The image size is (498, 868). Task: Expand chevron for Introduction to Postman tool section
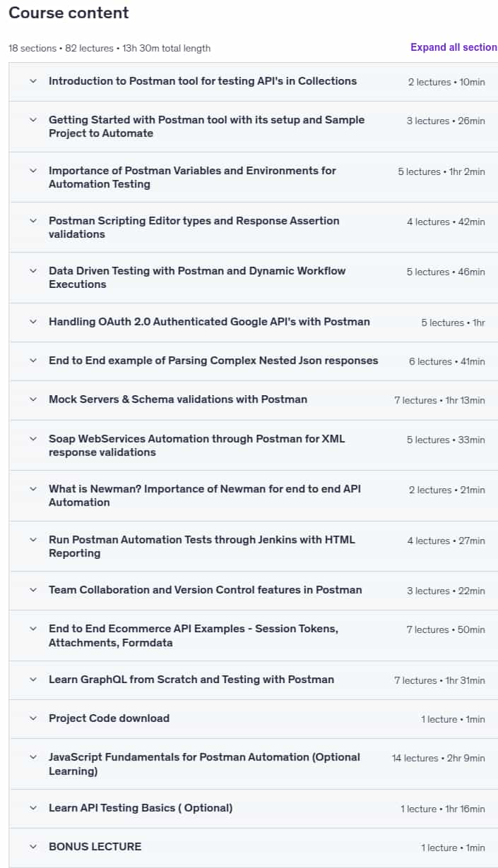pyautogui.click(x=32, y=81)
